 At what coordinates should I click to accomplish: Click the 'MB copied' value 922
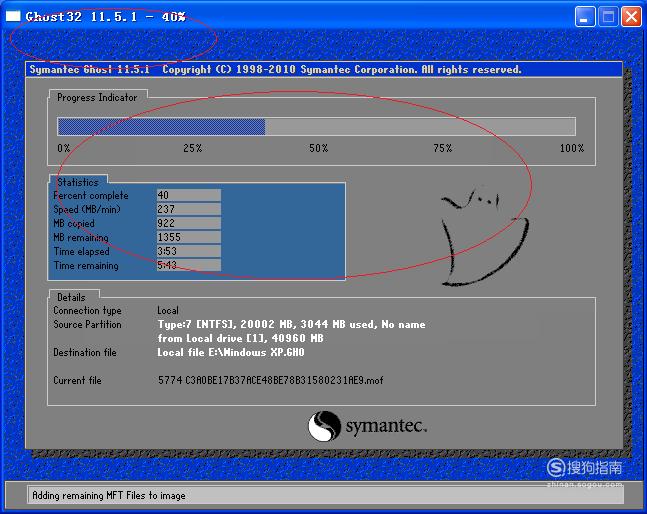coord(189,223)
